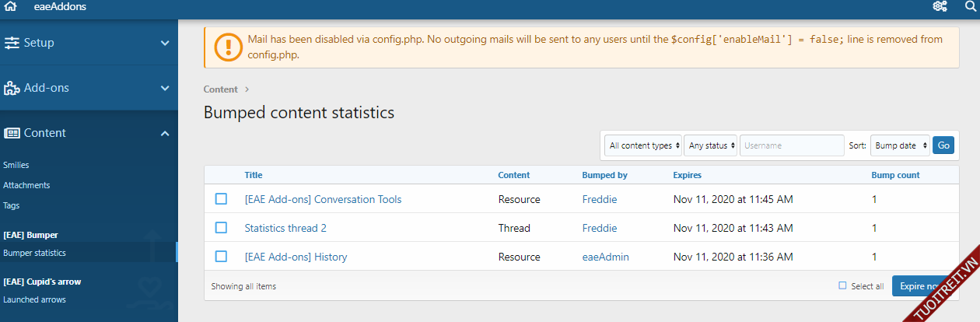Click the home icon in top bar

[x=11, y=7]
